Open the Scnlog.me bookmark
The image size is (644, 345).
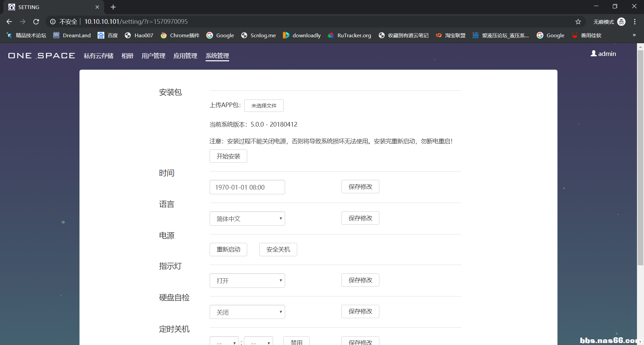click(258, 36)
